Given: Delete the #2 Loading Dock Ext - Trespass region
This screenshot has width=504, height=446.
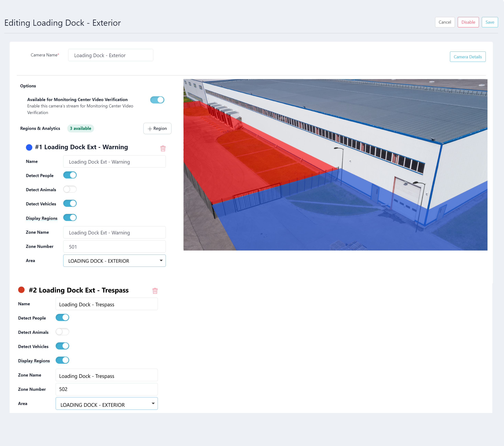Looking at the screenshot, I should (x=155, y=290).
